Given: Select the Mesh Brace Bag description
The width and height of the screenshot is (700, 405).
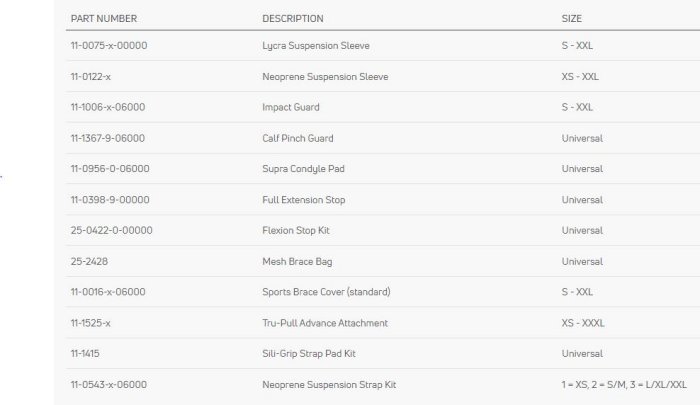Looking at the screenshot, I should click(x=297, y=262).
